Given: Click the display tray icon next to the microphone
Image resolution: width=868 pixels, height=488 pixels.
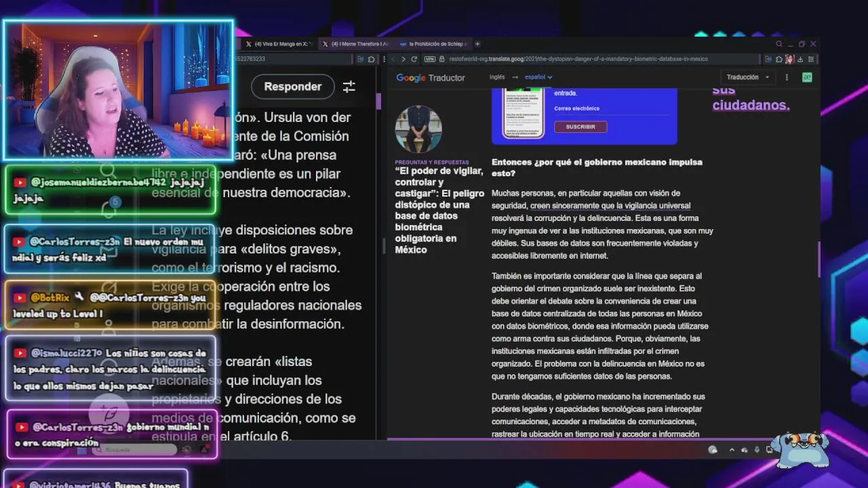Looking at the screenshot, I should 769,450.
